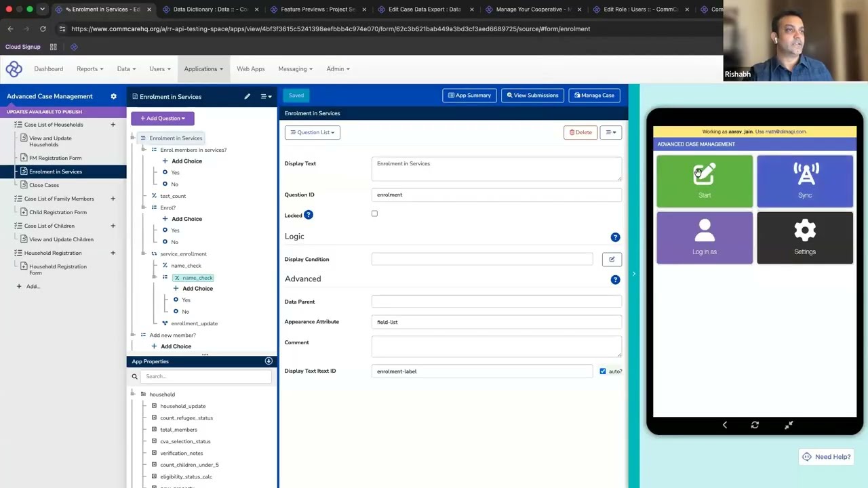Image resolution: width=868 pixels, height=488 pixels.
Task: Collapse the preview side panel arrow
Action: (633, 274)
